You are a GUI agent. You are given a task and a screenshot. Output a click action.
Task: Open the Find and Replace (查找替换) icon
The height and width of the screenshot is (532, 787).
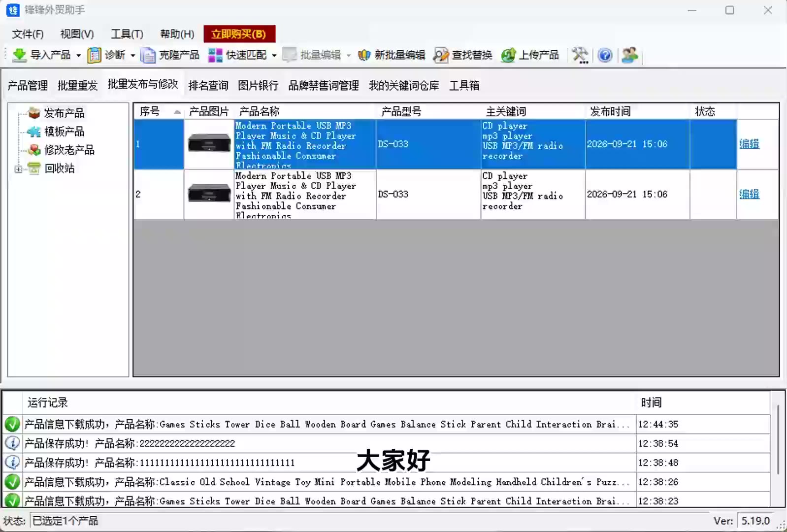pyautogui.click(x=441, y=55)
